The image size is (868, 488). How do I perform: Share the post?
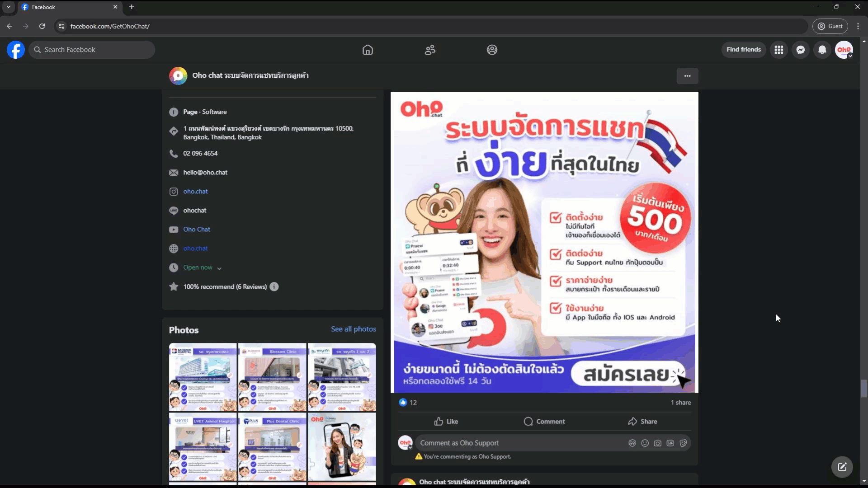(x=642, y=422)
